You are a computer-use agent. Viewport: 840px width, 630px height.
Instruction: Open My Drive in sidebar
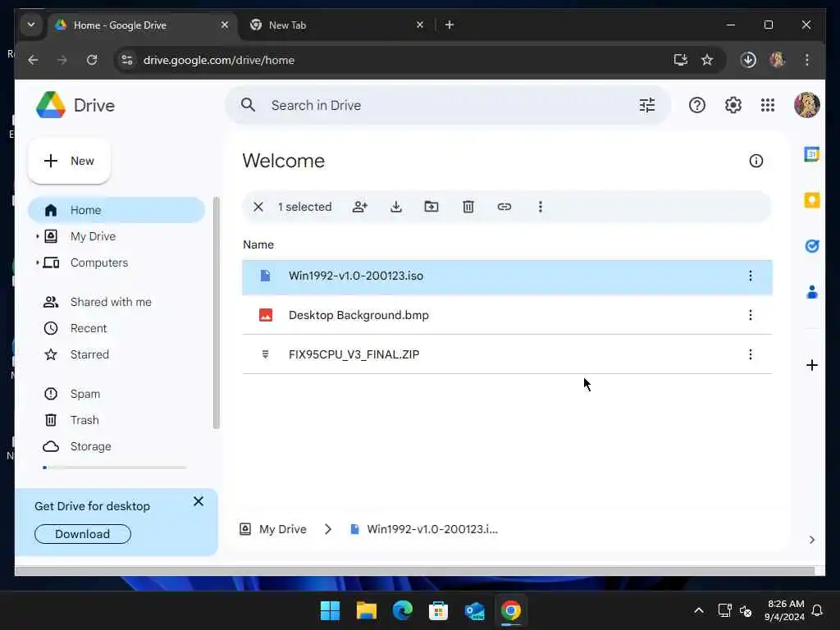pos(93,236)
